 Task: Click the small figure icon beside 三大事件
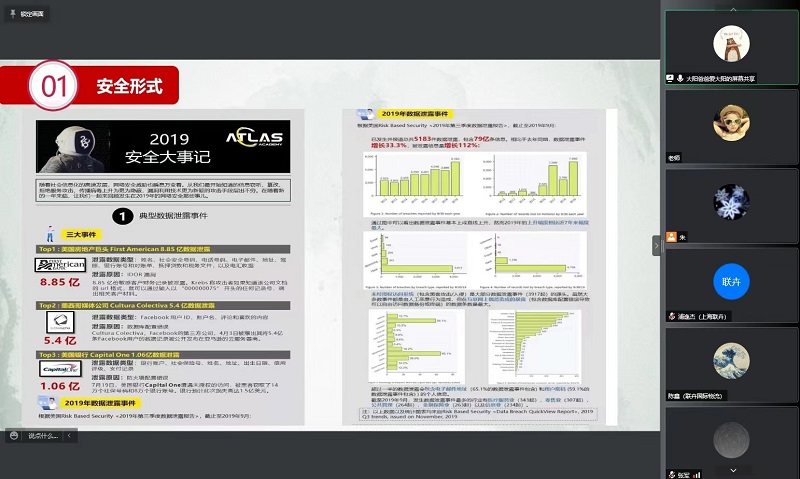pyautogui.click(x=50, y=234)
